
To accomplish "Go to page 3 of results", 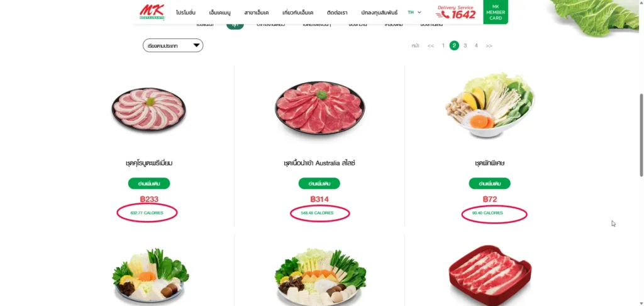I will (x=465, y=46).
